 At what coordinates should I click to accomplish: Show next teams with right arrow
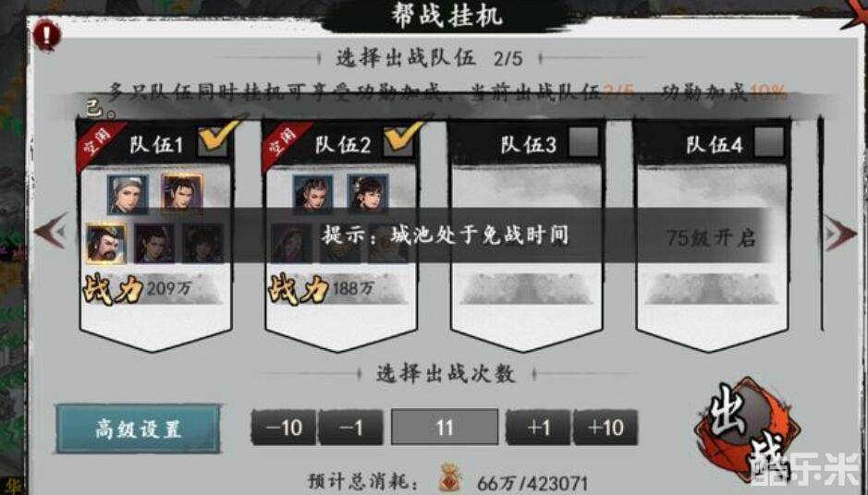(840, 233)
